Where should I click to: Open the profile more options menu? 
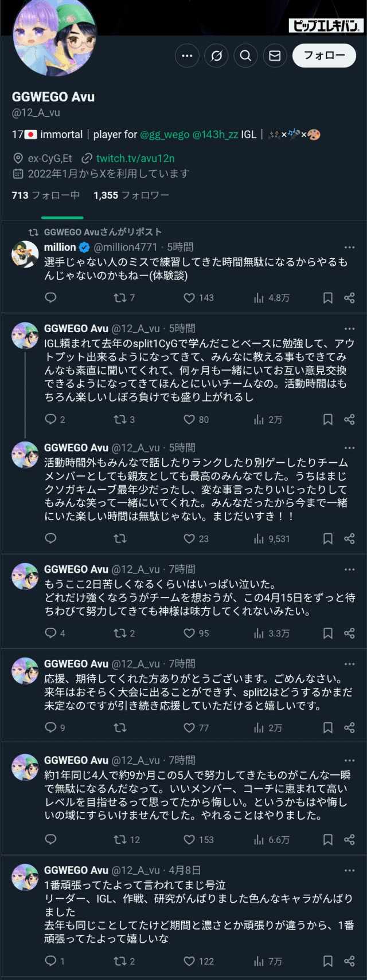click(187, 56)
